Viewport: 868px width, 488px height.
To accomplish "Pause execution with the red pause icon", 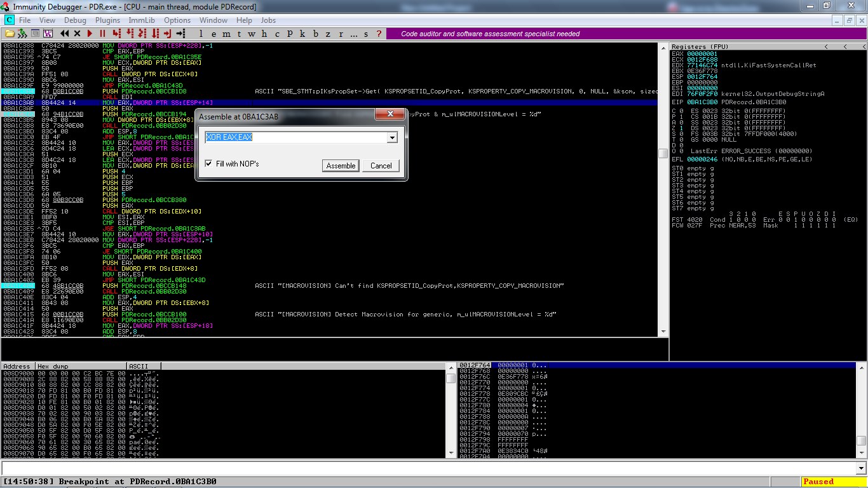I will [x=102, y=34].
